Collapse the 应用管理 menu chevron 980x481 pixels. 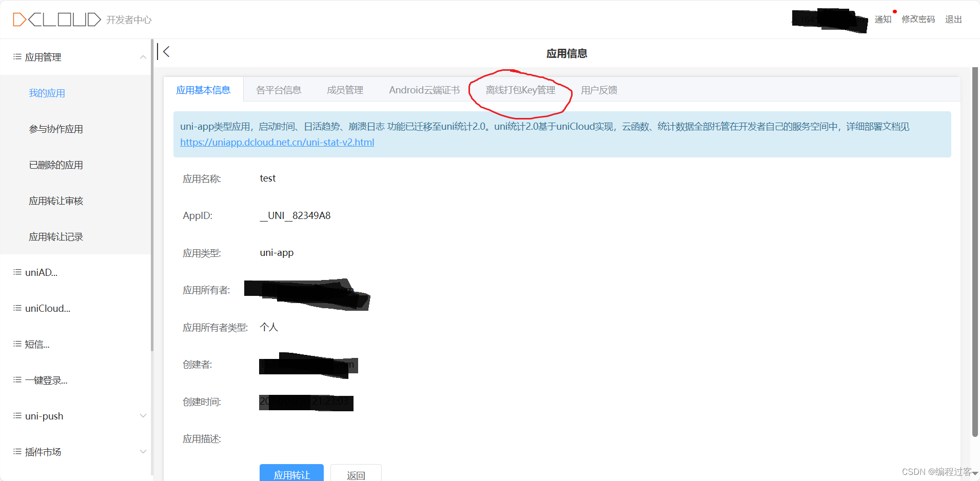pyautogui.click(x=143, y=57)
